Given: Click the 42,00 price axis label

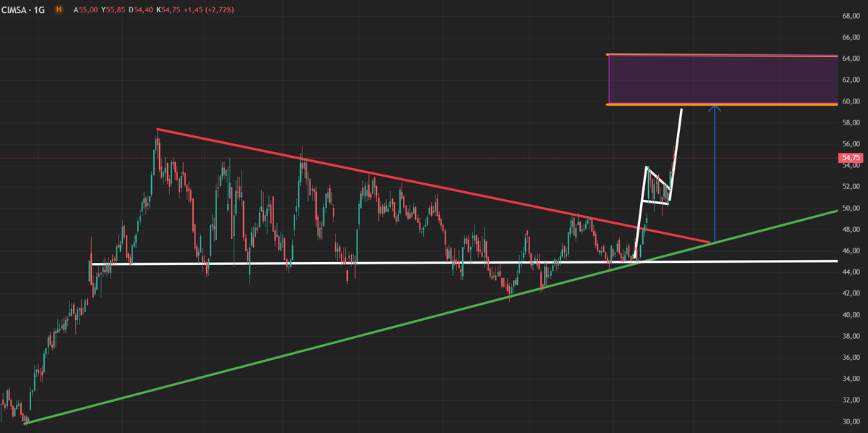Looking at the screenshot, I should [850, 293].
